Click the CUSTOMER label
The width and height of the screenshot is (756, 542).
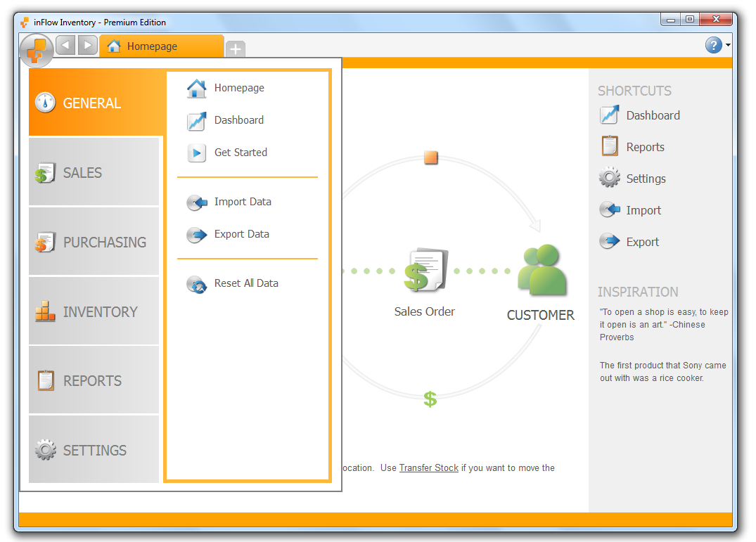tap(541, 315)
